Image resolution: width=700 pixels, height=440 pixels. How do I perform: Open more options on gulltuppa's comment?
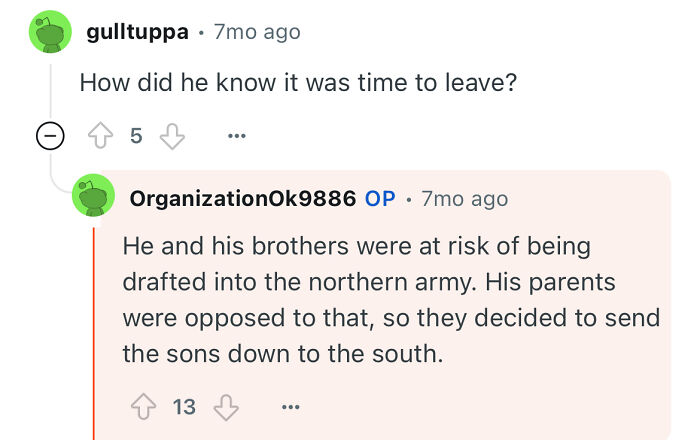click(x=236, y=137)
